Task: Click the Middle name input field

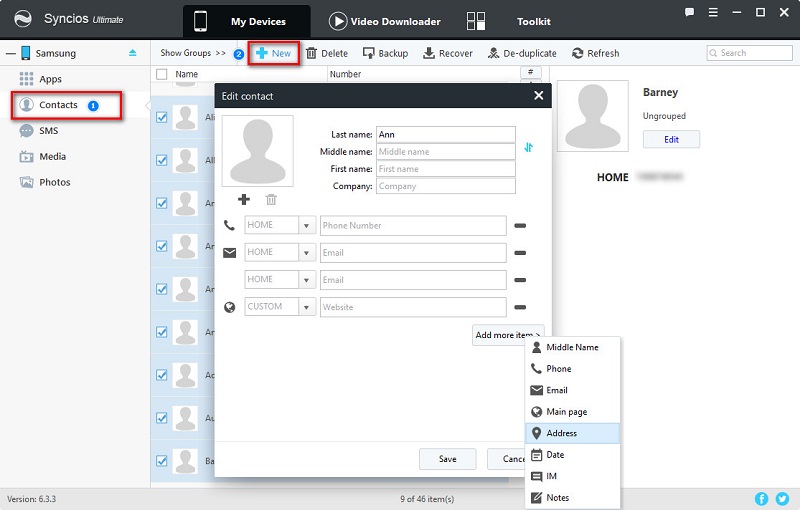Action: pos(445,152)
